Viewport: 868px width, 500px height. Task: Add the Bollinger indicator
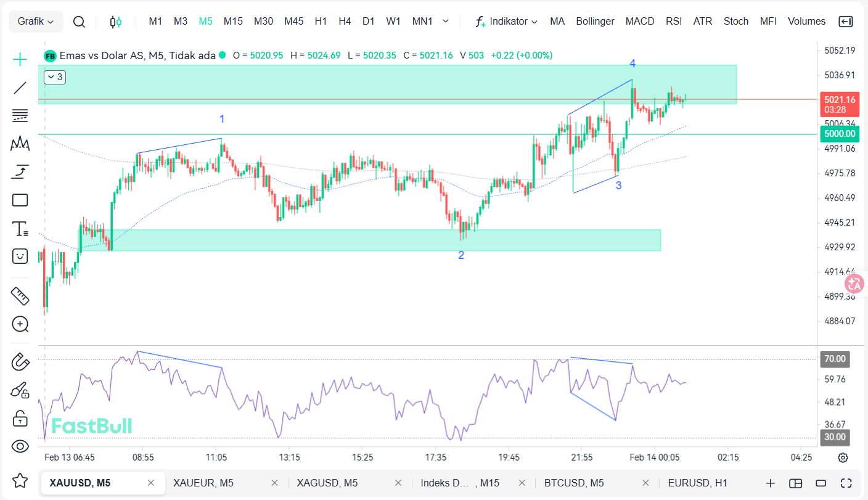pyautogui.click(x=595, y=22)
